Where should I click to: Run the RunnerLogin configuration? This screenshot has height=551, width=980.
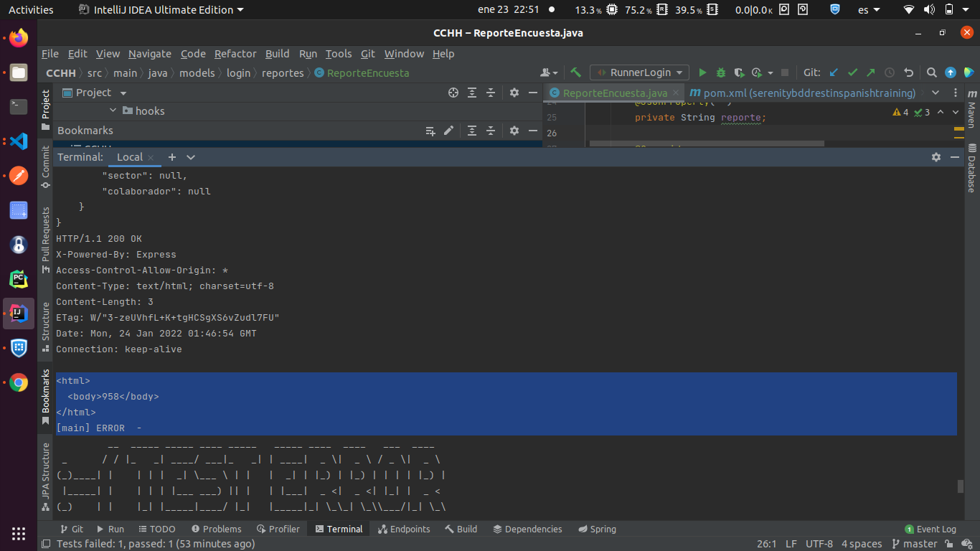pyautogui.click(x=702, y=72)
